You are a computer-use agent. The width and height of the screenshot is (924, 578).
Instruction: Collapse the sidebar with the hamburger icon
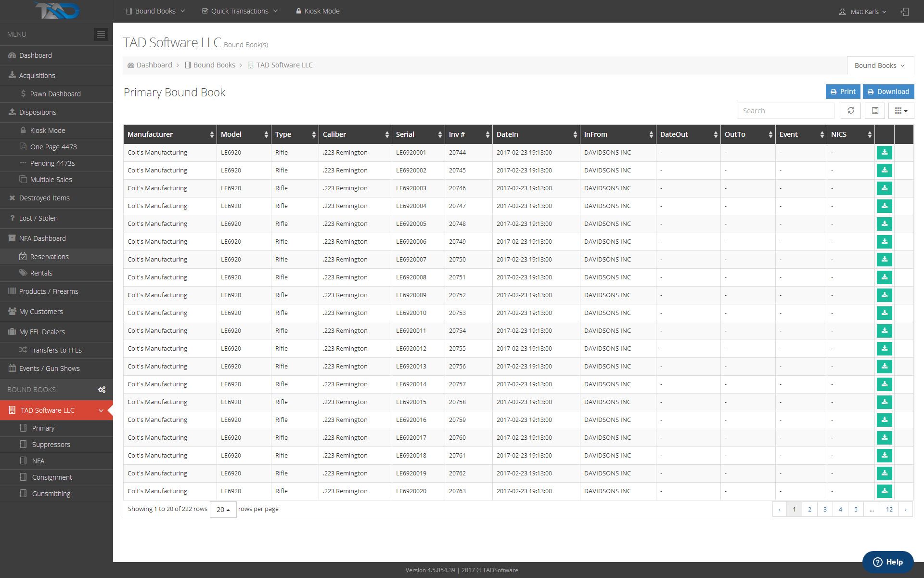101,34
